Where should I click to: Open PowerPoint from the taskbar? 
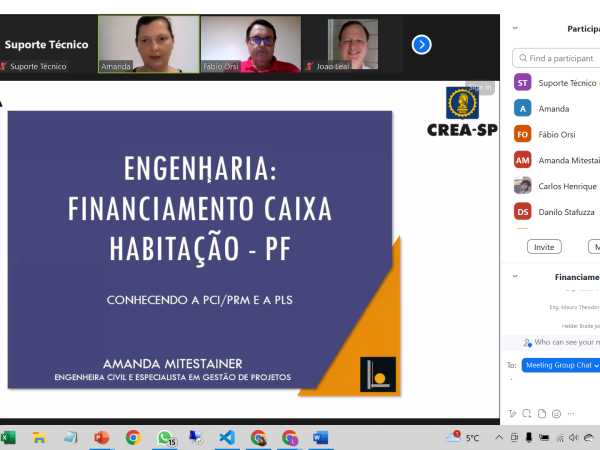click(102, 437)
